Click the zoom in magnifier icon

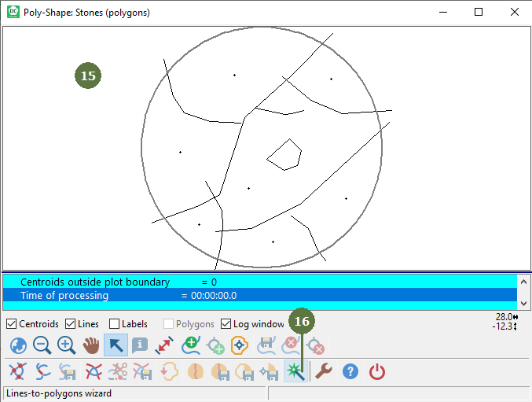[67, 345]
